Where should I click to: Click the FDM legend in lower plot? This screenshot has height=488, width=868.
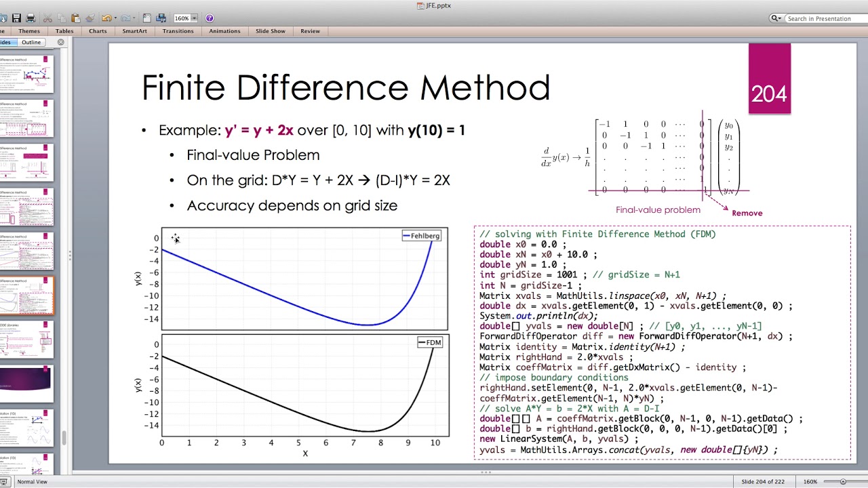[x=430, y=342]
